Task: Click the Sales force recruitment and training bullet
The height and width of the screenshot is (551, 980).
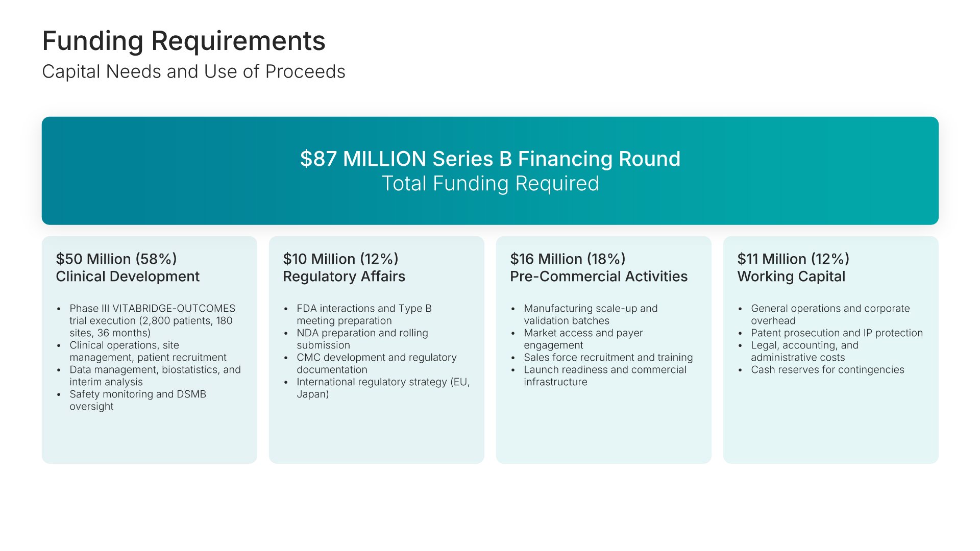Action: point(608,357)
